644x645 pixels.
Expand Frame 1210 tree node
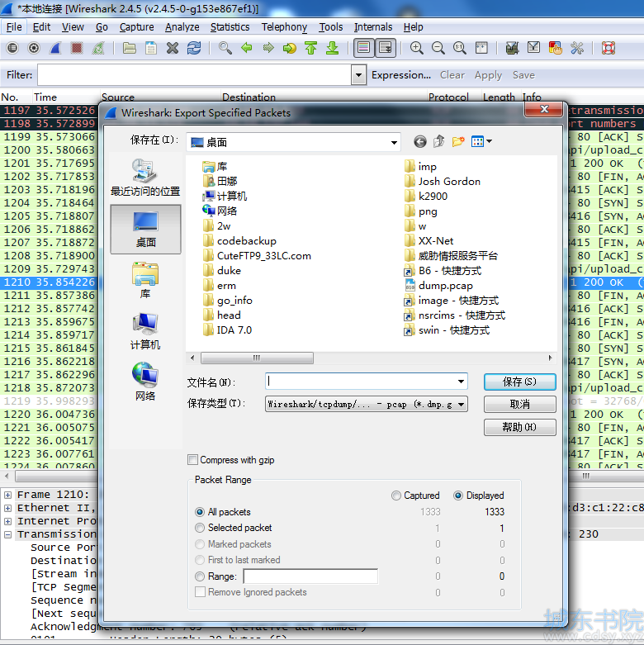(7, 495)
